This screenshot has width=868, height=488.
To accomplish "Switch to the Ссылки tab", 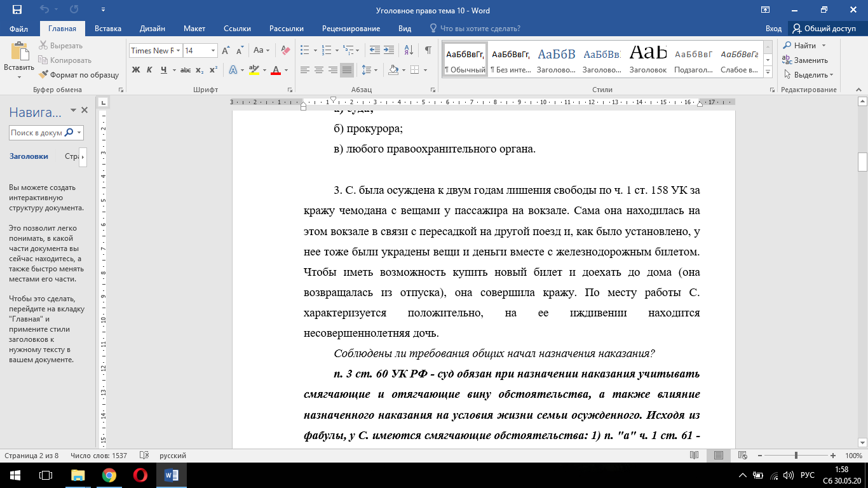I will coord(237,29).
